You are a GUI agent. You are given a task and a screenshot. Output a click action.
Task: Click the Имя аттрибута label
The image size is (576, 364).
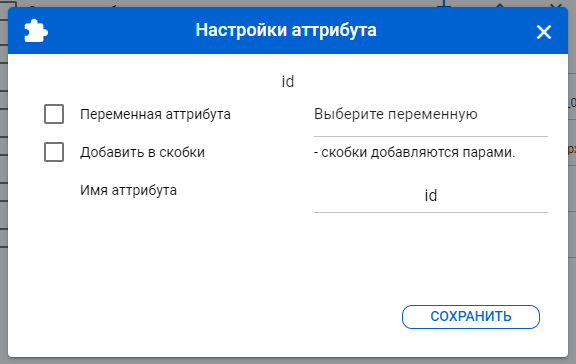(128, 190)
